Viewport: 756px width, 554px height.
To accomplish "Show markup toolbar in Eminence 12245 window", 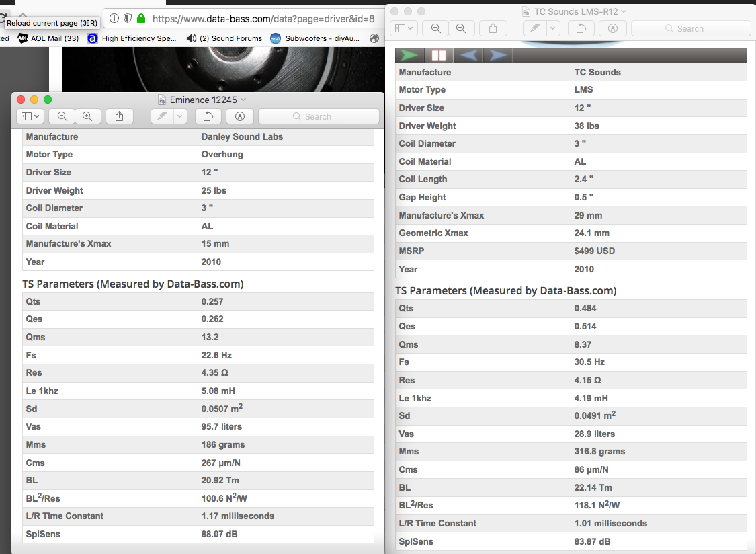I will [240, 116].
